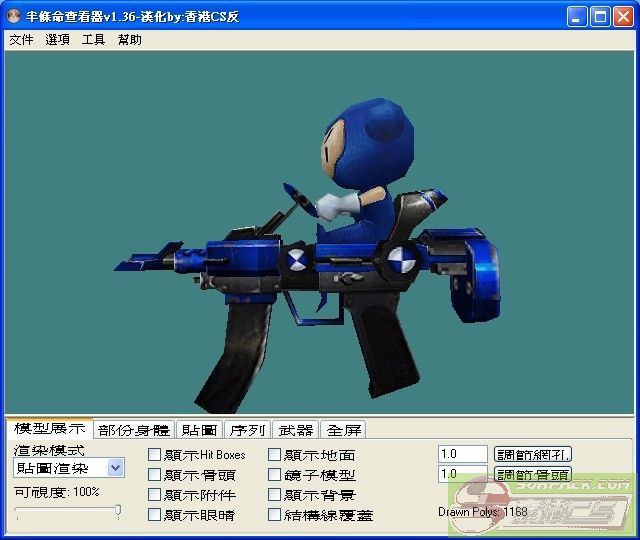Maximize the model viewer window
This screenshot has height=540, width=640.
[600, 17]
